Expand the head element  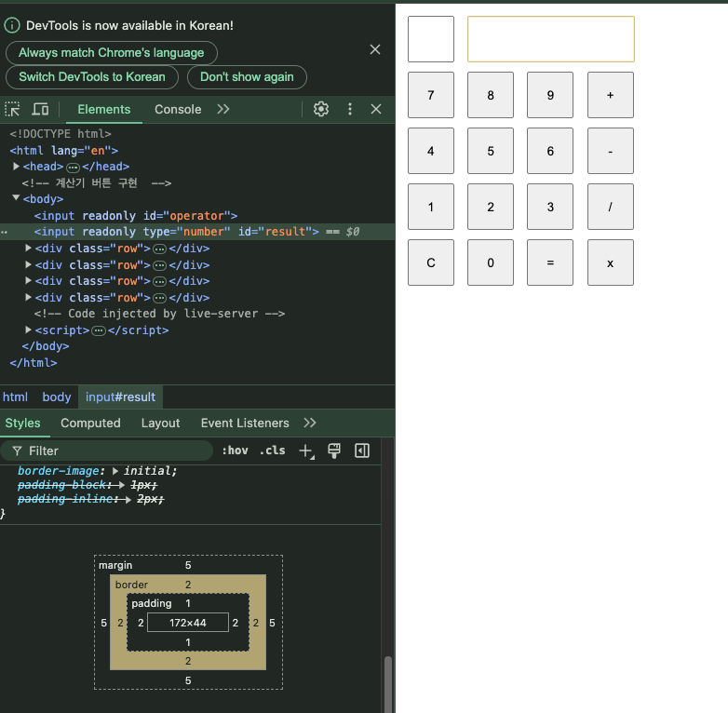pos(16,167)
